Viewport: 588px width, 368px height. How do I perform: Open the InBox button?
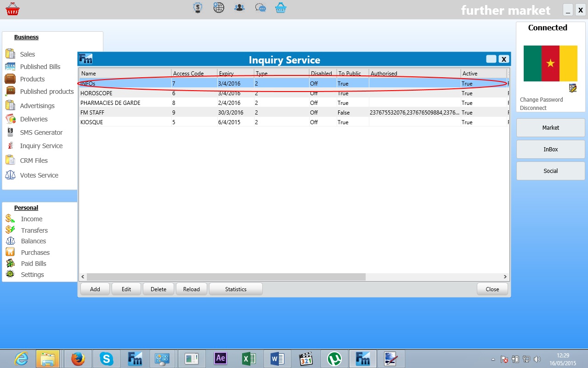coord(551,149)
